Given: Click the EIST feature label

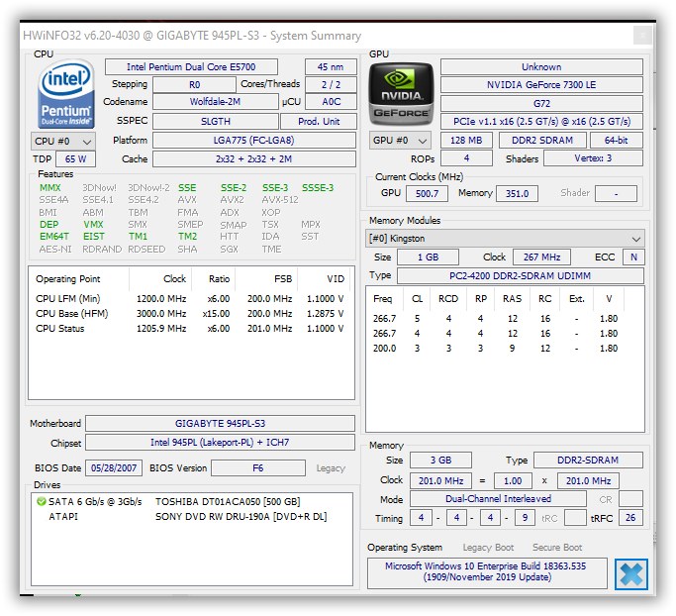Looking at the screenshot, I should click(x=94, y=237).
